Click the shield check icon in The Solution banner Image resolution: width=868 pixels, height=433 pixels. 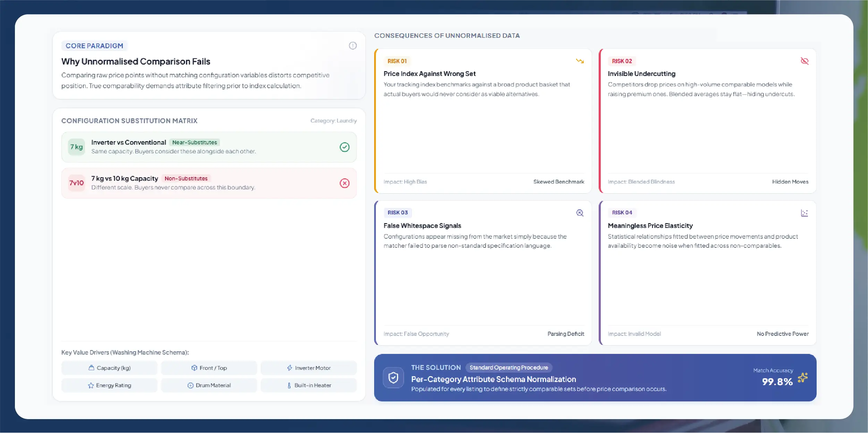coord(393,377)
